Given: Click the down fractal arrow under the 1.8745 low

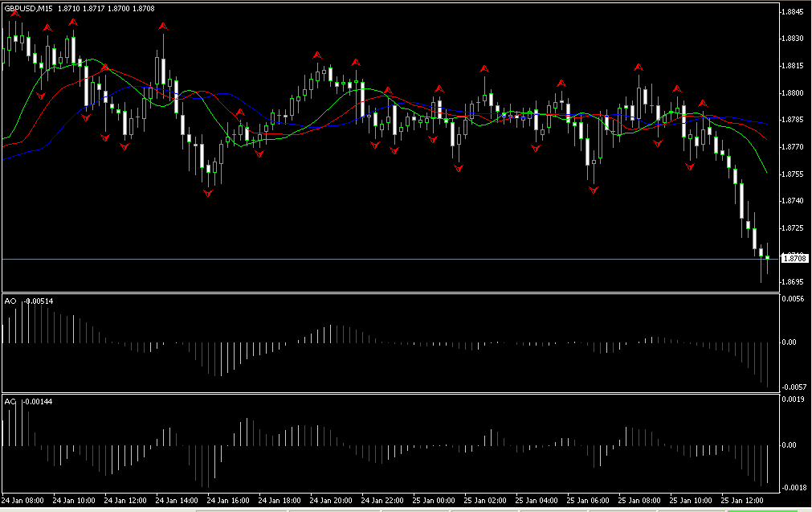Looking at the screenshot, I should pyautogui.click(x=594, y=190).
